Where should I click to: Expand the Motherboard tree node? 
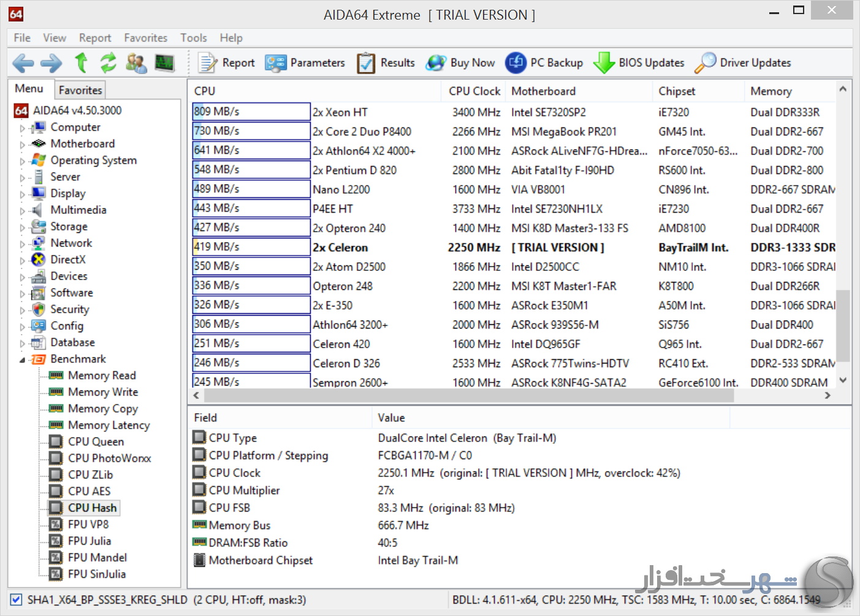(x=23, y=145)
